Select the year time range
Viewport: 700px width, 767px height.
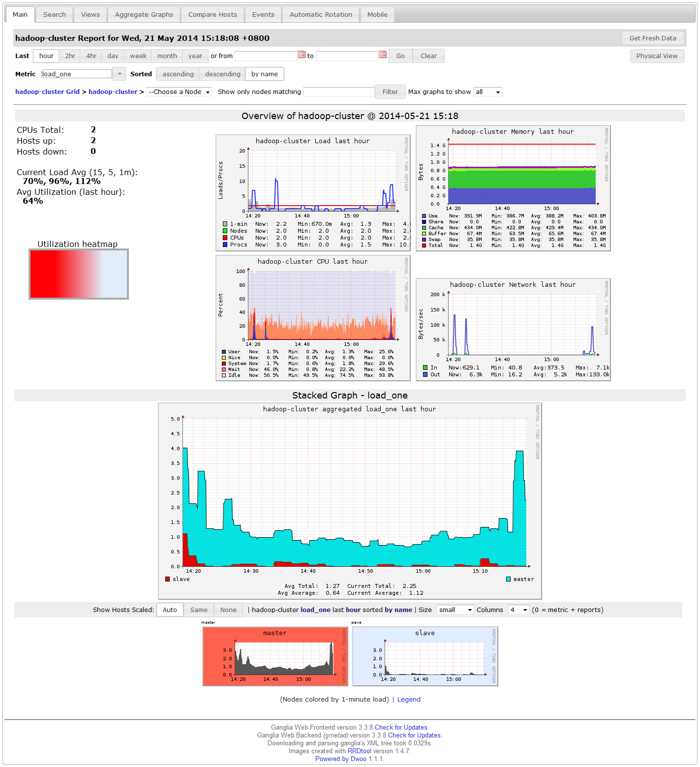[x=195, y=56]
